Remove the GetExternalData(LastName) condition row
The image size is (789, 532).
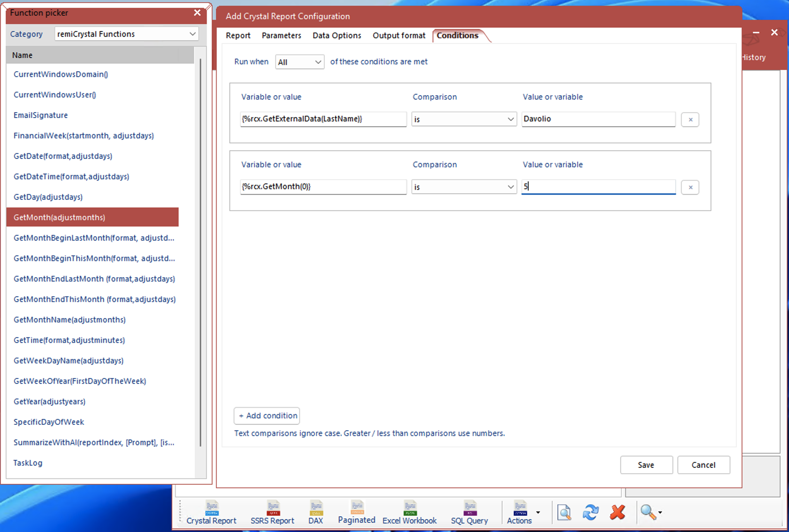coord(690,120)
